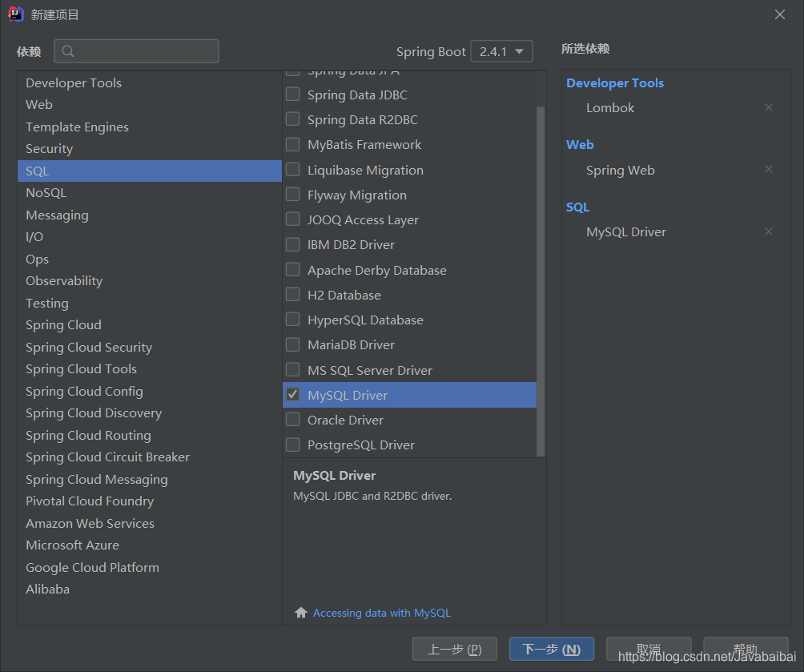Choose Spring Cloud Circuit Breaker category
Image resolution: width=804 pixels, height=672 pixels.
tap(149, 457)
